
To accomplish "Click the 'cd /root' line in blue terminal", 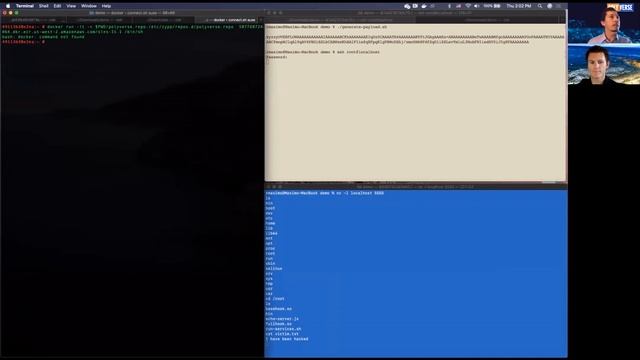I will [275, 299].
